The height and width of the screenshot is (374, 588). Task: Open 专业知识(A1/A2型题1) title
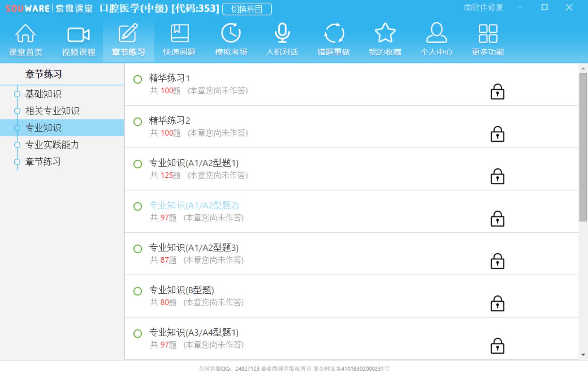point(194,163)
